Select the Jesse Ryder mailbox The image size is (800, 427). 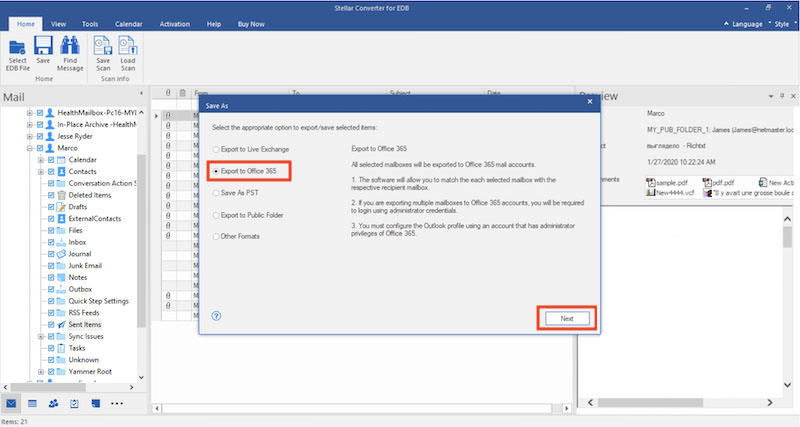point(74,136)
